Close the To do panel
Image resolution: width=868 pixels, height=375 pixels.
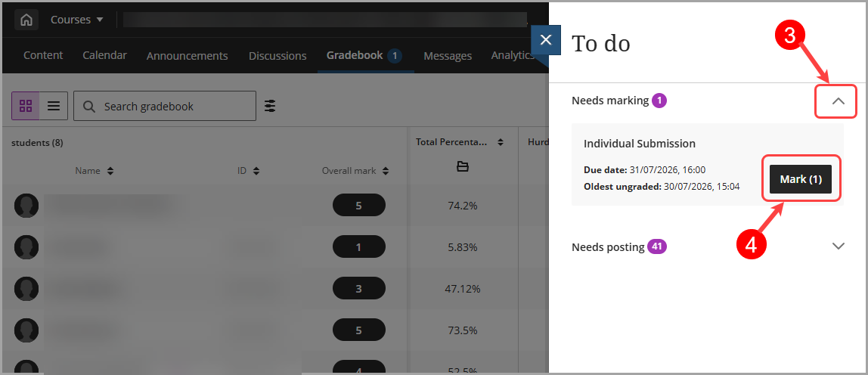pos(546,40)
